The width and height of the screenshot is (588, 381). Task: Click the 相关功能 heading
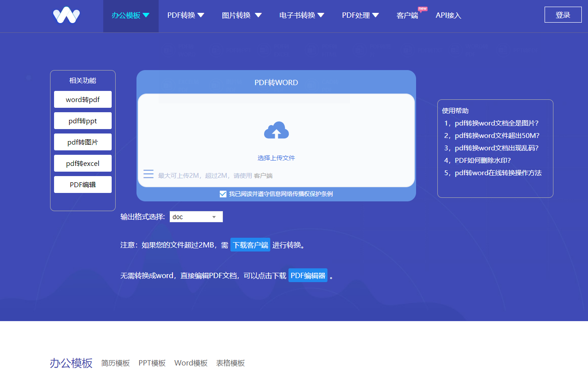(83, 81)
